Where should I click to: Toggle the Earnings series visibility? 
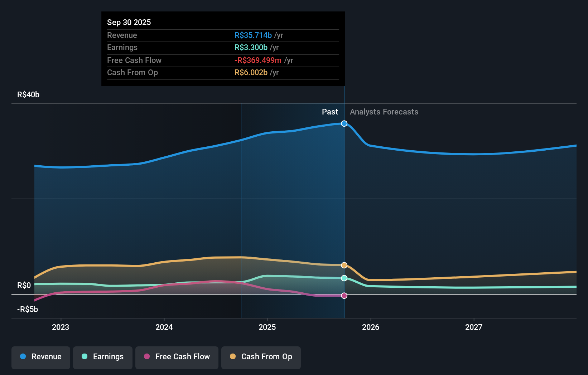tap(103, 357)
